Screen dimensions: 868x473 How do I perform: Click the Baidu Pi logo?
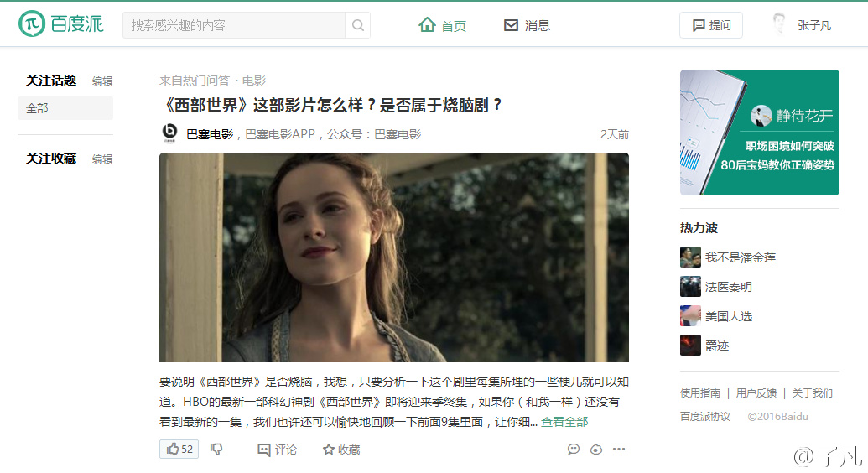pyautogui.click(x=61, y=24)
